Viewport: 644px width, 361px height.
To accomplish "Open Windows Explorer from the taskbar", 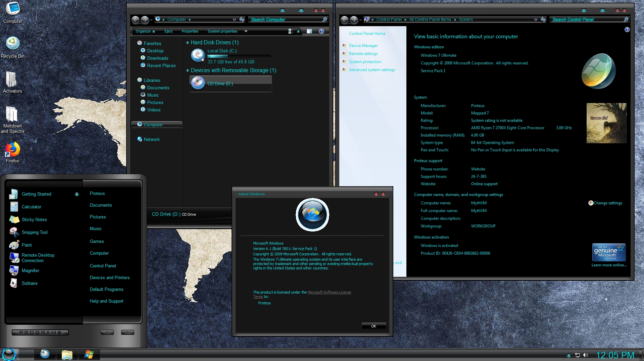I will [67, 355].
